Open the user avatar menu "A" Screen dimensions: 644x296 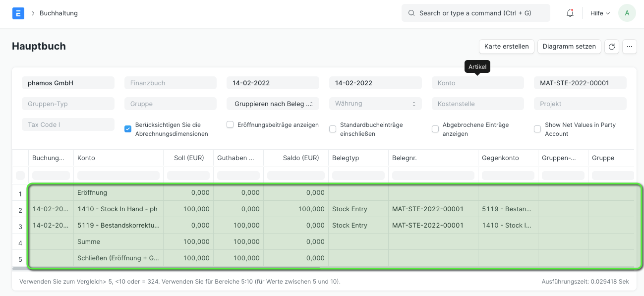click(627, 13)
